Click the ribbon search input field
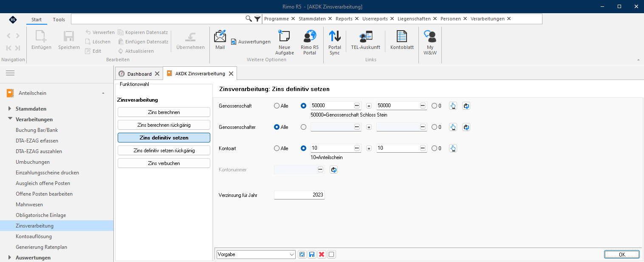644x262 pixels. pos(158,19)
